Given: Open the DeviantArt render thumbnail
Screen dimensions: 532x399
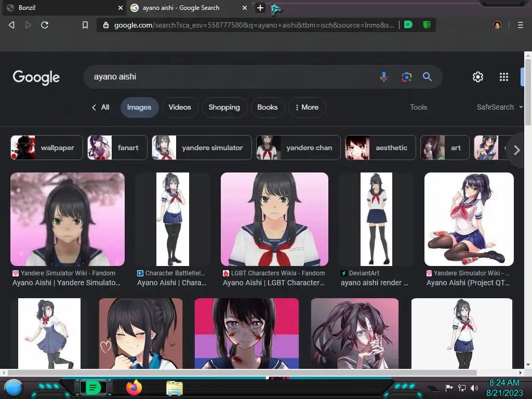Looking at the screenshot, I should pyautogui.click(x=376, y=219).
